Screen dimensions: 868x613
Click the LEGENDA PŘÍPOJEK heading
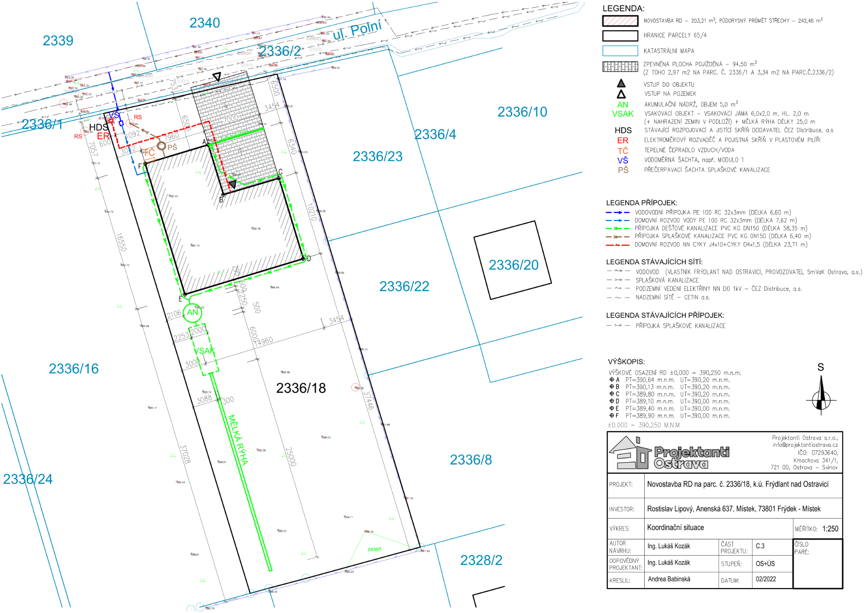642,203
